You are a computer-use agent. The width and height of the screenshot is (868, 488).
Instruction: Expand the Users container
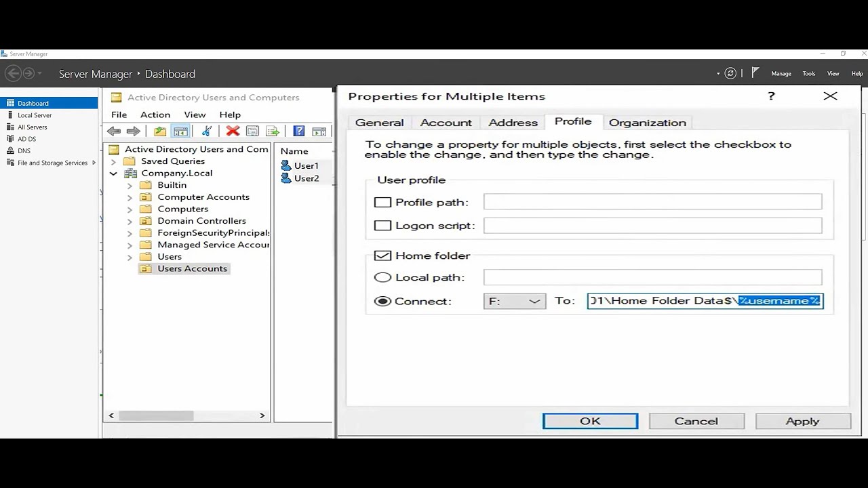tap(130, 257)
